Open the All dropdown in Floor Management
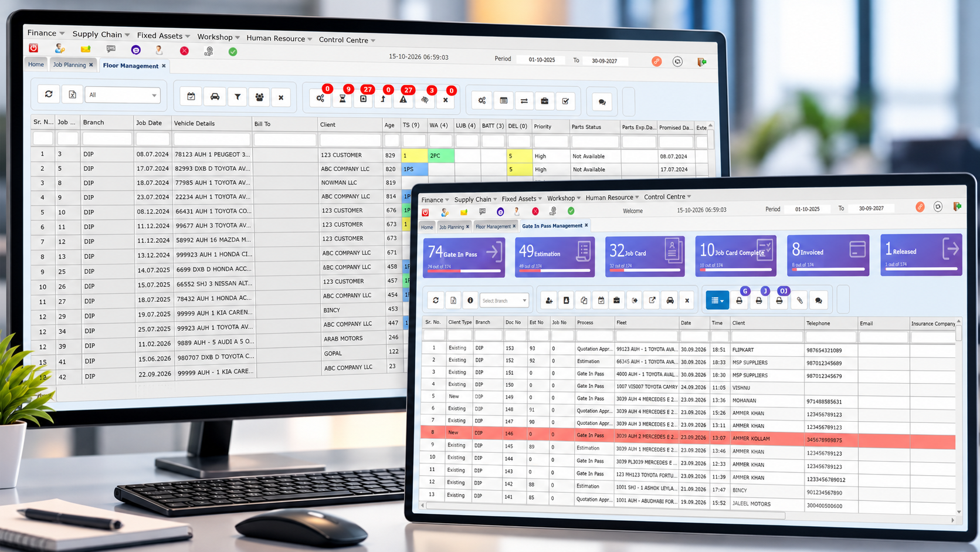Viewport: 980px width, 552px height. point(123,95)
